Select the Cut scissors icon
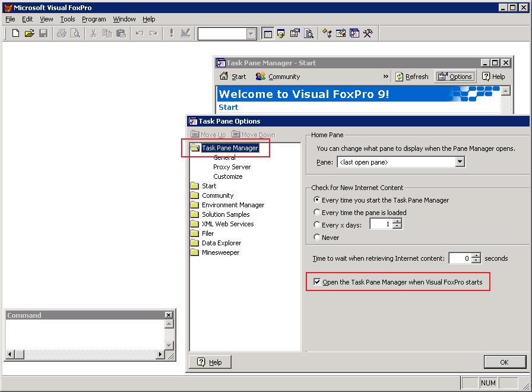Viewport: 532px width, 392px height. point(93,33)
